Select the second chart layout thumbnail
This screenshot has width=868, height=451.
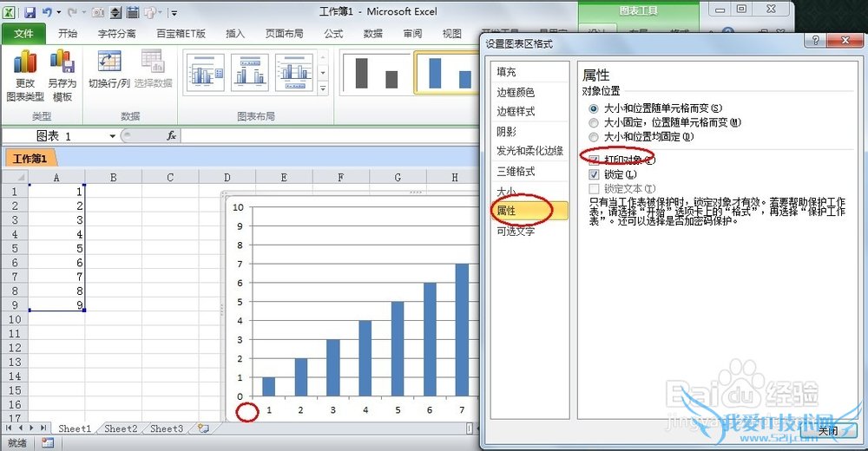click(249, 73)
